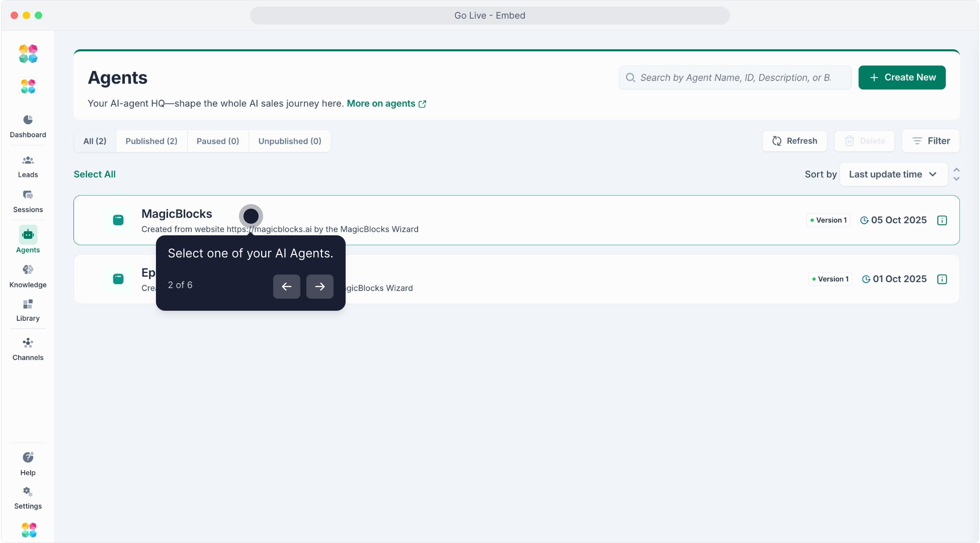Open the More on agents link
The width and height of the screenshot is (980, 543).
(x=386, y=104)
